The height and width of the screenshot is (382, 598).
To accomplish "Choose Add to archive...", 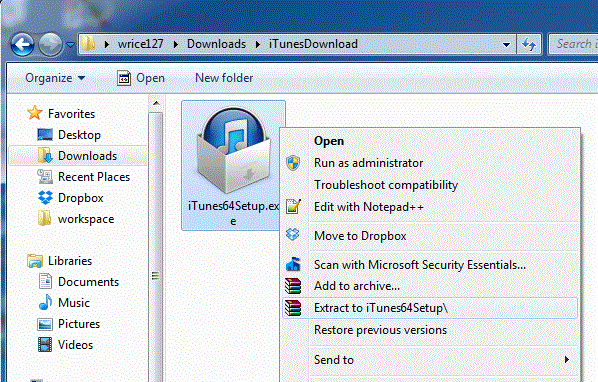I will click(430, 286).
